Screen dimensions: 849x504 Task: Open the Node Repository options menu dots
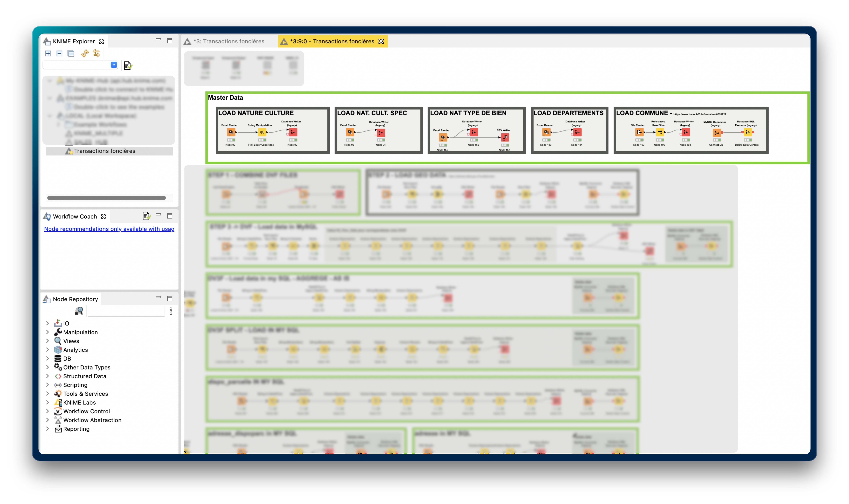171,311
